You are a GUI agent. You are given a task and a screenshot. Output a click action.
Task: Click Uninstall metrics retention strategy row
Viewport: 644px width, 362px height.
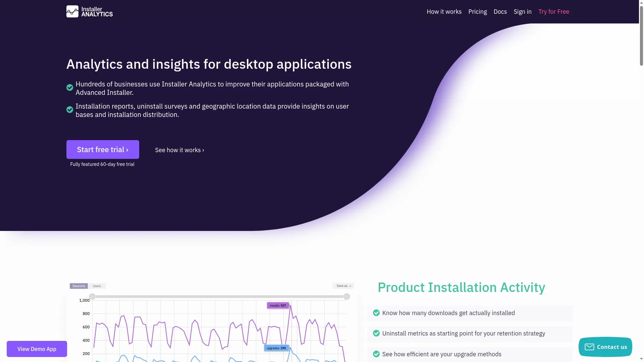tap(470, 334)
